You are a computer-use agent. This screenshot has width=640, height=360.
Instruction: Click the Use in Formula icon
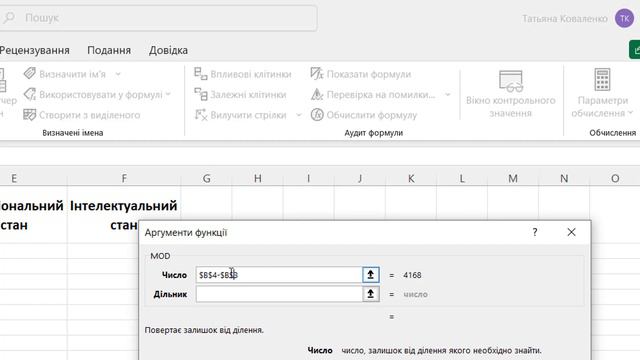click(29, 94)
